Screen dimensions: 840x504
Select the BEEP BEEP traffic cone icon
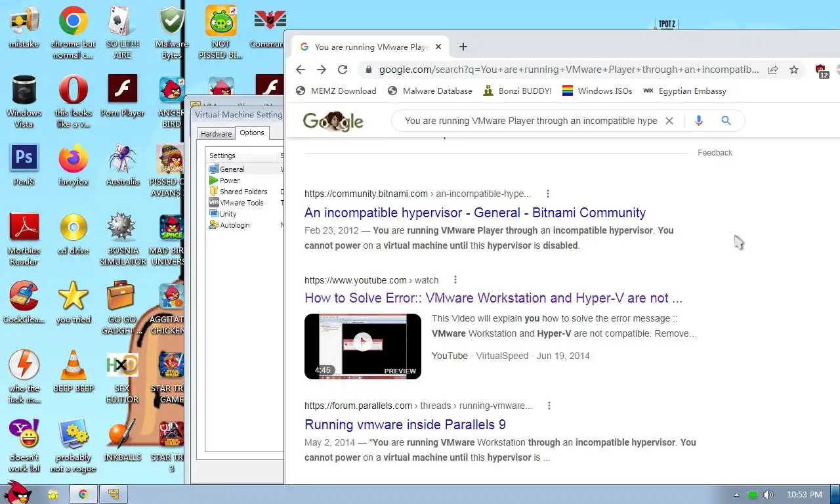pos(73,372)
